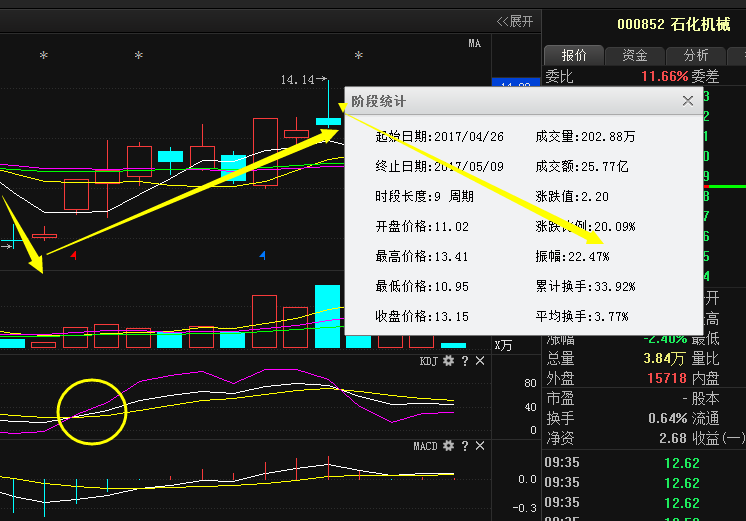This screenshot has width=746, height=521.
Task: Close the KDJ indicator panel
Action: pyautogui.click(x=480, y=361)
